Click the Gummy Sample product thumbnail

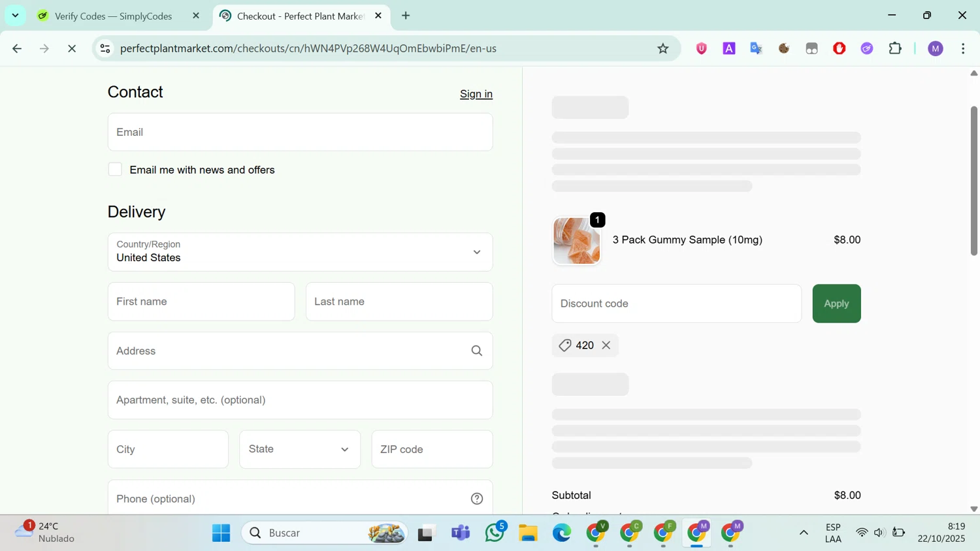(576, 240)
